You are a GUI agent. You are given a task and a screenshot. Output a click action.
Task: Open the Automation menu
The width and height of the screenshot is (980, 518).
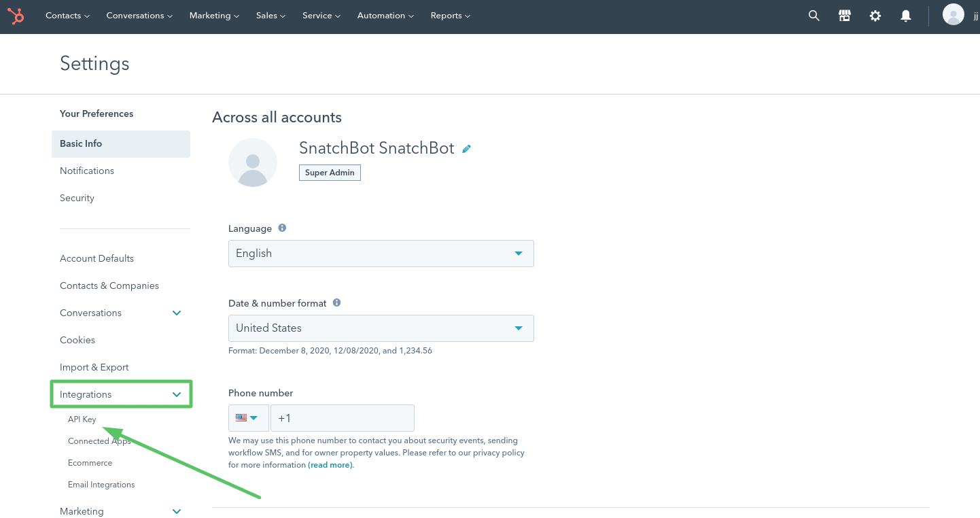385,16
